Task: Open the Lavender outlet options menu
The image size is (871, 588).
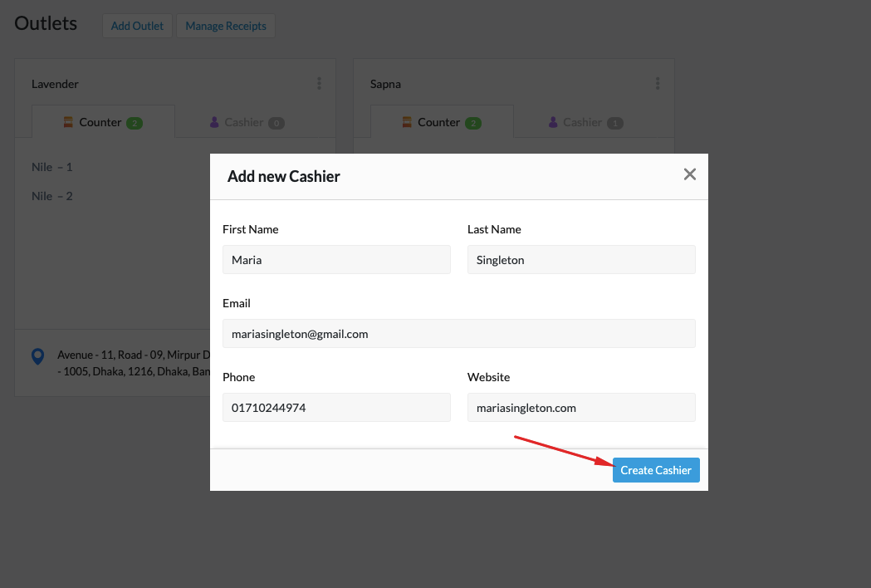Action: 319,83
